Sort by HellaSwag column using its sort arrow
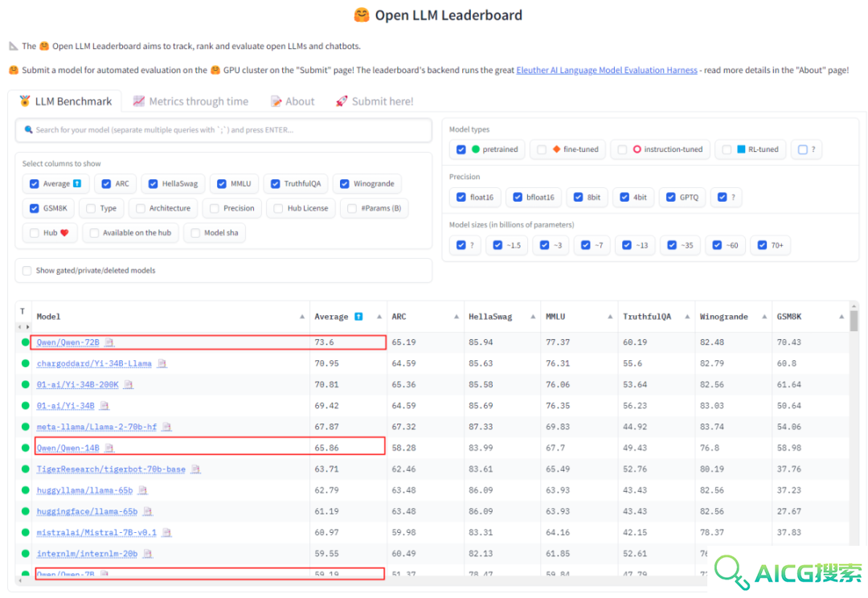The image size is (868, 598). 533,317
